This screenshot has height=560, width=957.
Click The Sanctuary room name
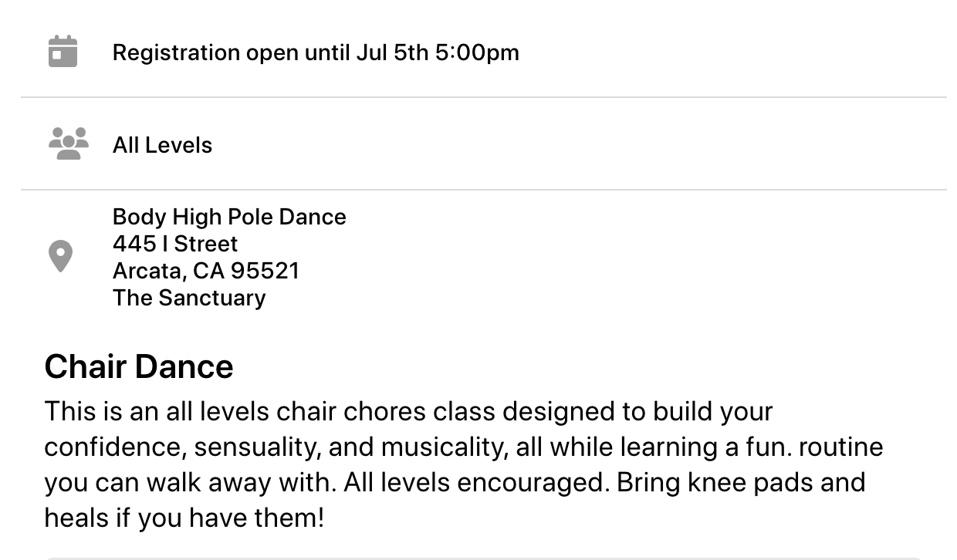point(189,298)
